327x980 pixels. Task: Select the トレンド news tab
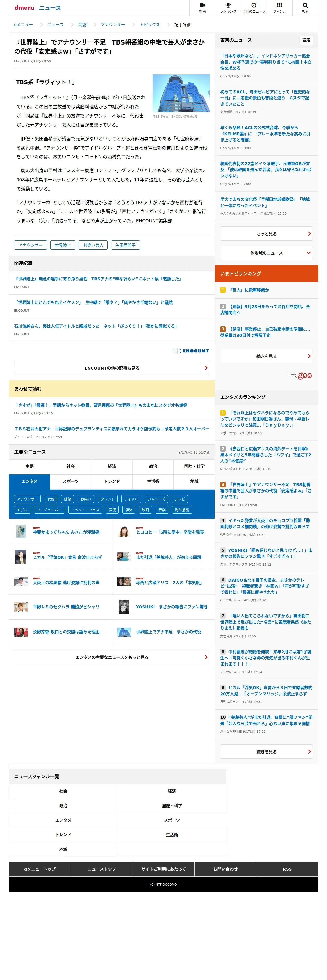[x=112, y=482]
